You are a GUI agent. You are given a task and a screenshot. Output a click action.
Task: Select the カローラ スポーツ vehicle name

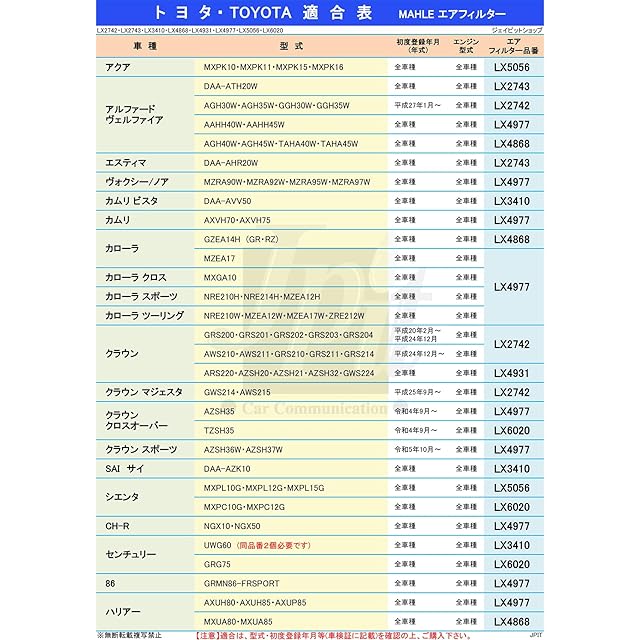click(141, 297)
